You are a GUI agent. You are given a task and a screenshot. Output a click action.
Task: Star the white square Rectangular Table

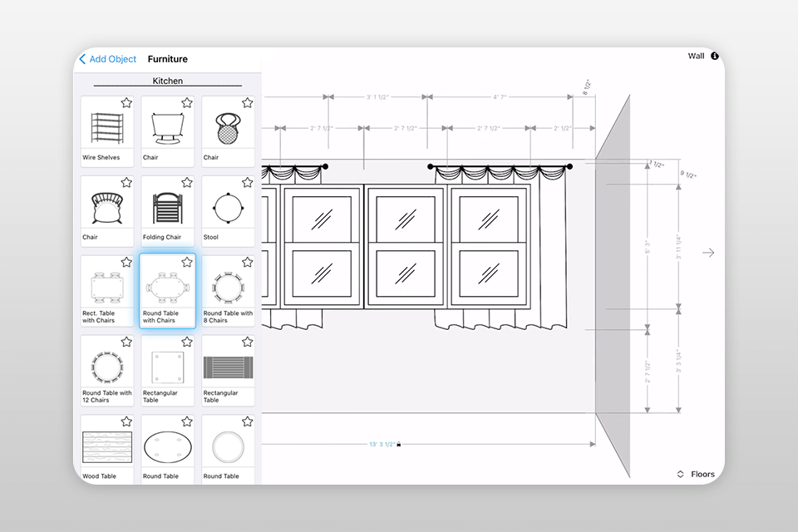pos(187,342)
